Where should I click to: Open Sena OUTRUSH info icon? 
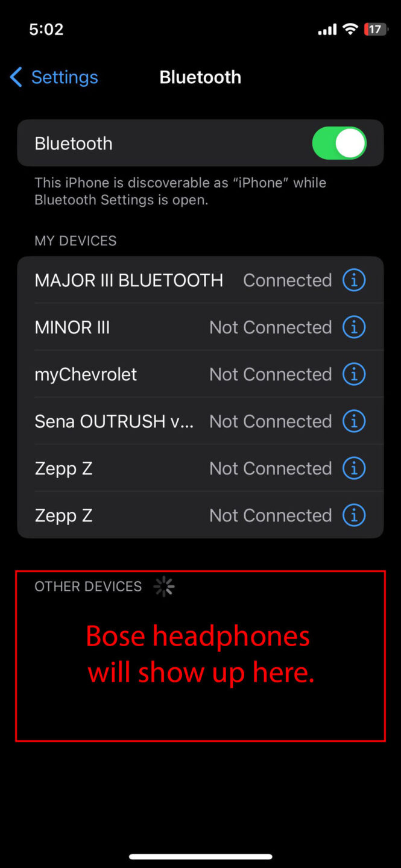coord(354,421)
